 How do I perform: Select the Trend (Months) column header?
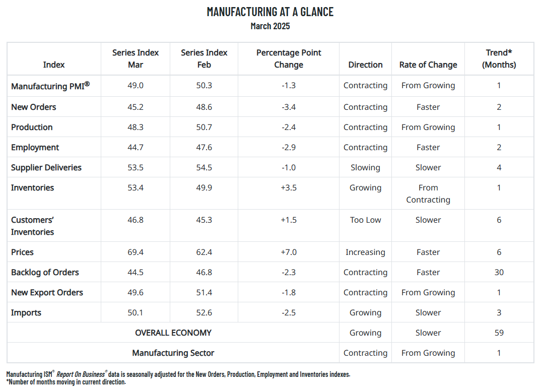click(x=499, y=59)
